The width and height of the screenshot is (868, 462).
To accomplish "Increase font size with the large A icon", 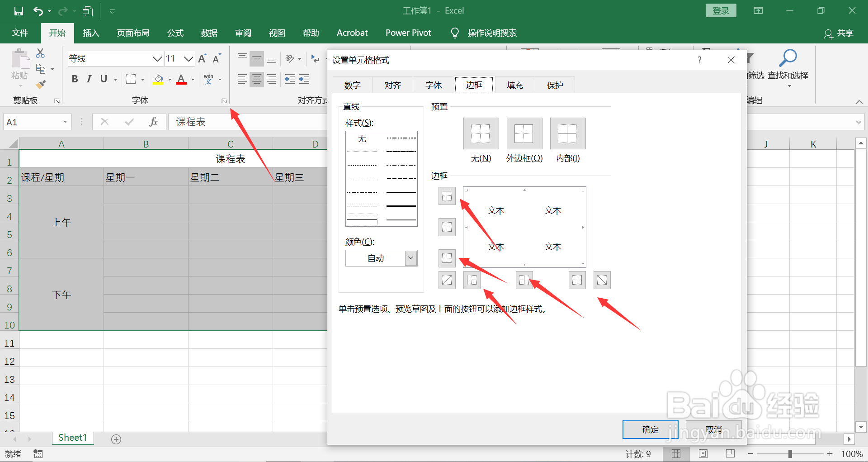I will [202, 58].
